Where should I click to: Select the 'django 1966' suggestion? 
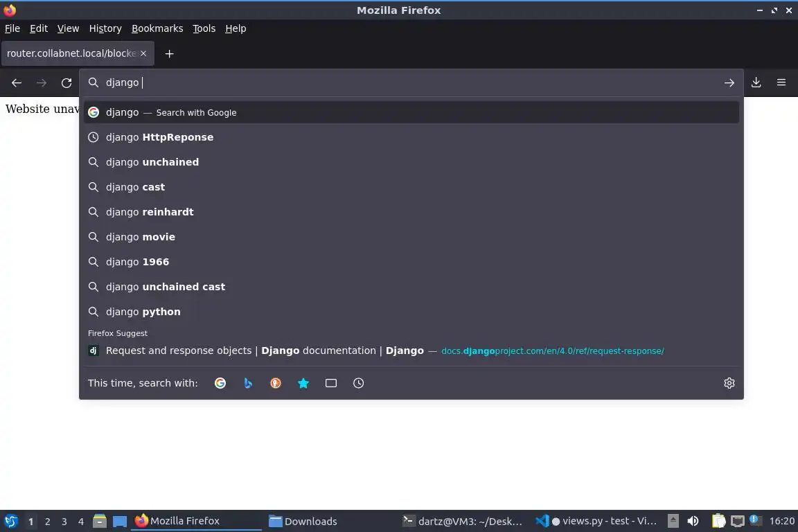coord(411,262)
